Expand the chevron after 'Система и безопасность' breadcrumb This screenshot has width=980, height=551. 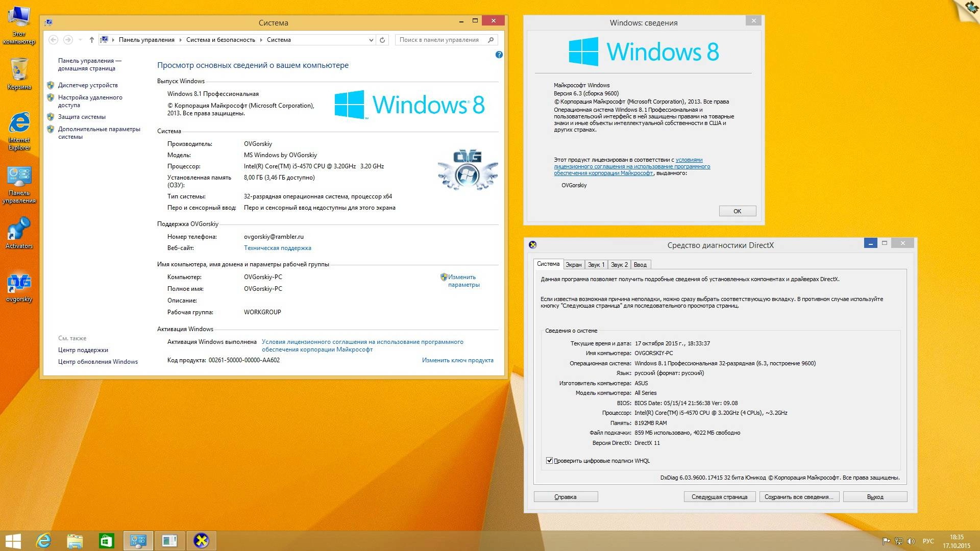pos(261,40)
